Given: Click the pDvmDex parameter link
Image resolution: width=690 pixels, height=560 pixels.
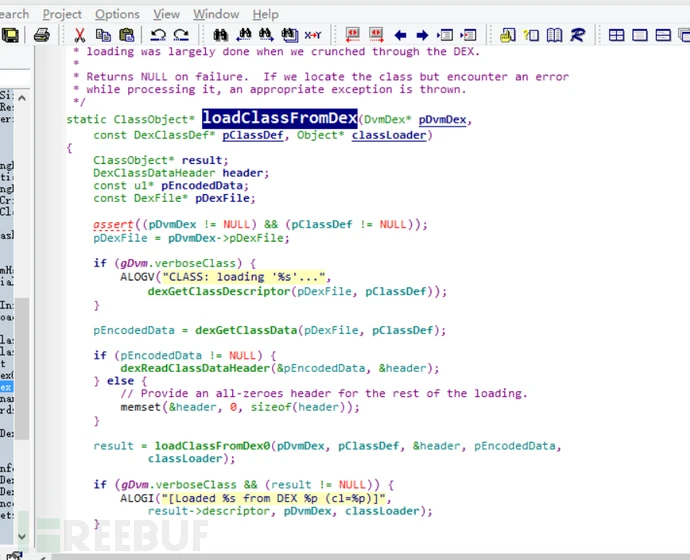Looking at the screenshot, I should click(442, 120).
